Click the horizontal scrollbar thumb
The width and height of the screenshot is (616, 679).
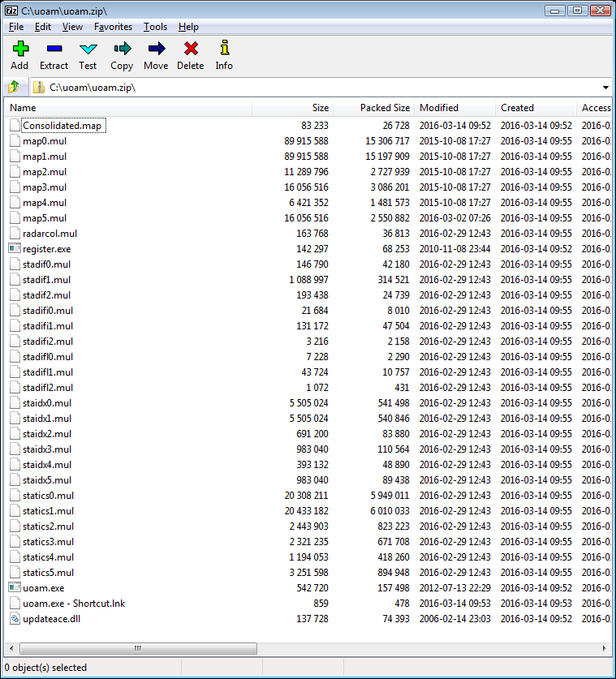[x=138, y=648]
